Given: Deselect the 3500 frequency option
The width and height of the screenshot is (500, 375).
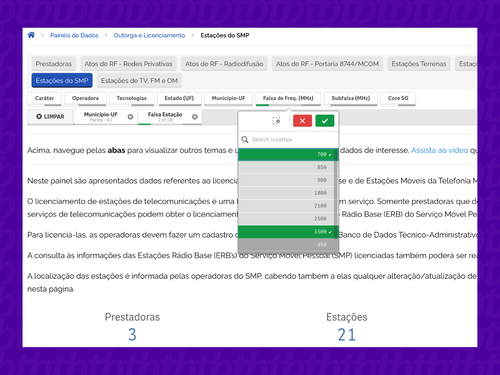Looking at the screenshot, I should tap(287, 232).
